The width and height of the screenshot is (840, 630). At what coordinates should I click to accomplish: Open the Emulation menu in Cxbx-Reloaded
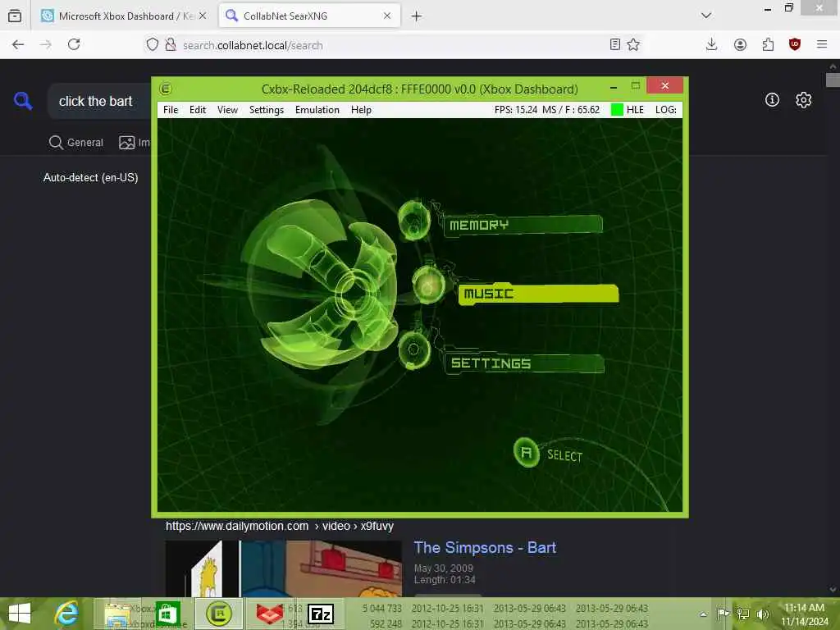coord(317,110)
